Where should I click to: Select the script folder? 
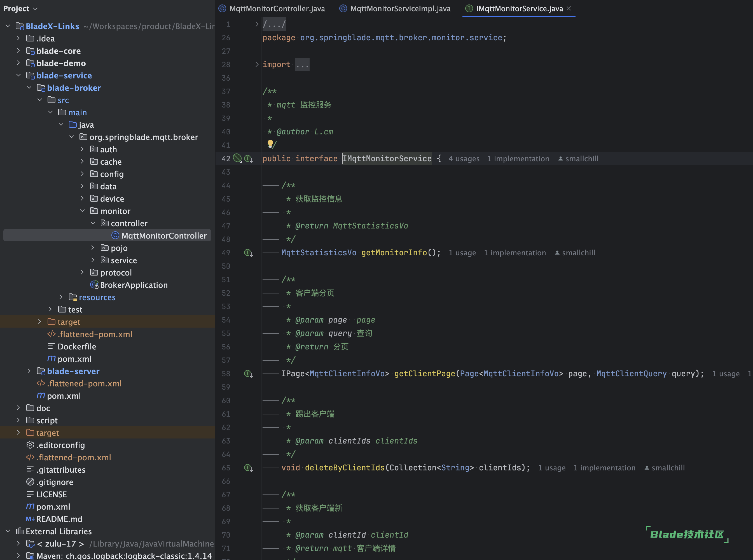point(47,420)
